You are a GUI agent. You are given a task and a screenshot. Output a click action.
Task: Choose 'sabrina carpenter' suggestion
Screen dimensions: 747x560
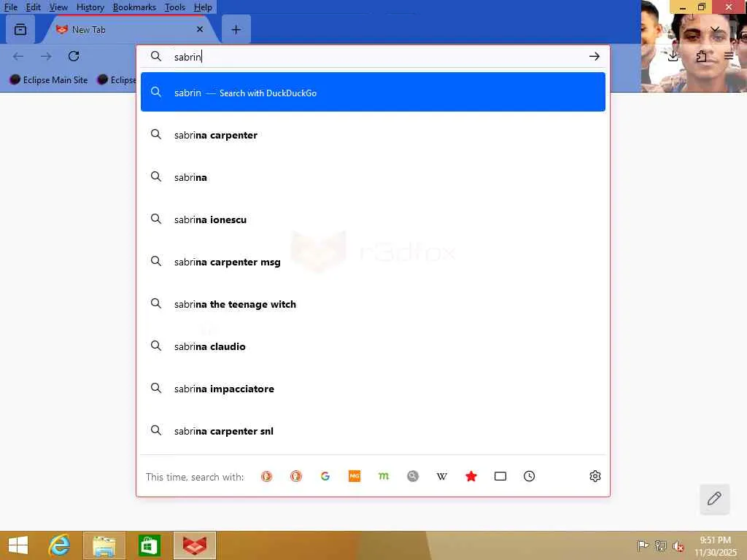tap(373, 135)
